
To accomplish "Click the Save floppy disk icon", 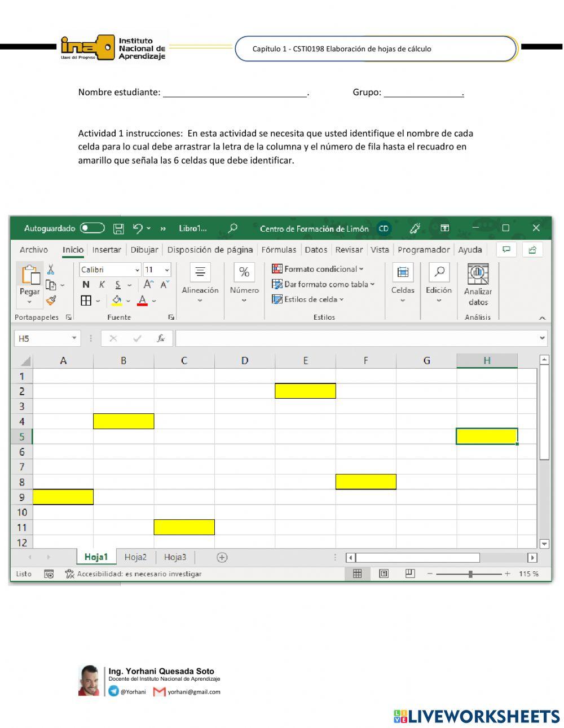I will pyautogui.click(x=118, y=228).
